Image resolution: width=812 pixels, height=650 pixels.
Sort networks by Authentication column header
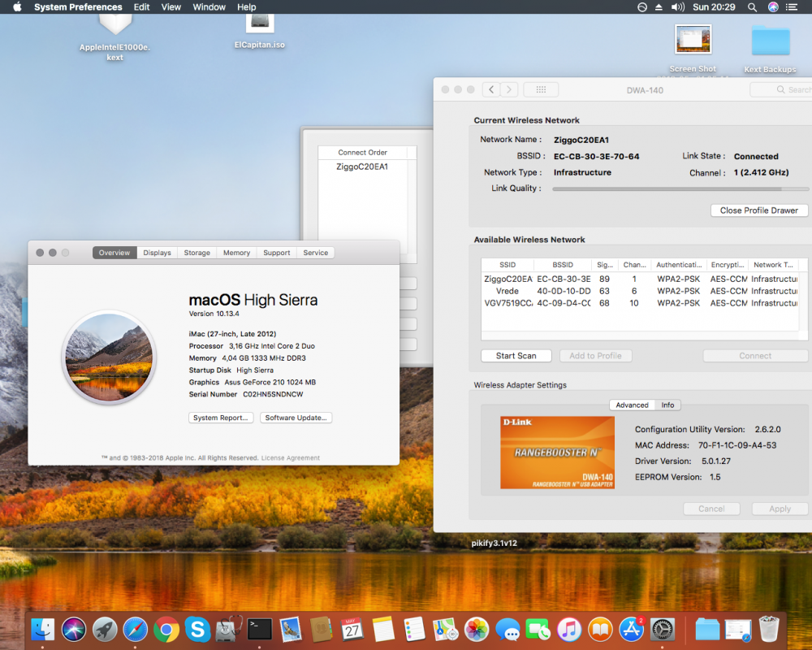[x=678, y=265]
